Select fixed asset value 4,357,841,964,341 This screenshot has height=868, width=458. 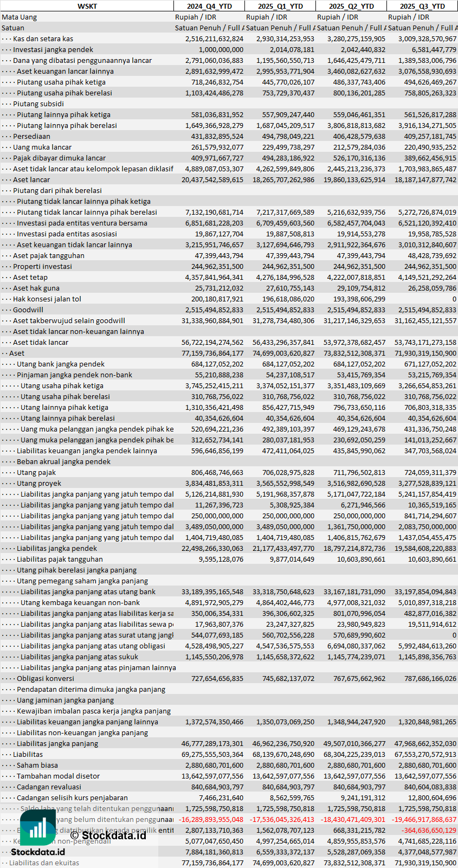[x=214, y=277]
